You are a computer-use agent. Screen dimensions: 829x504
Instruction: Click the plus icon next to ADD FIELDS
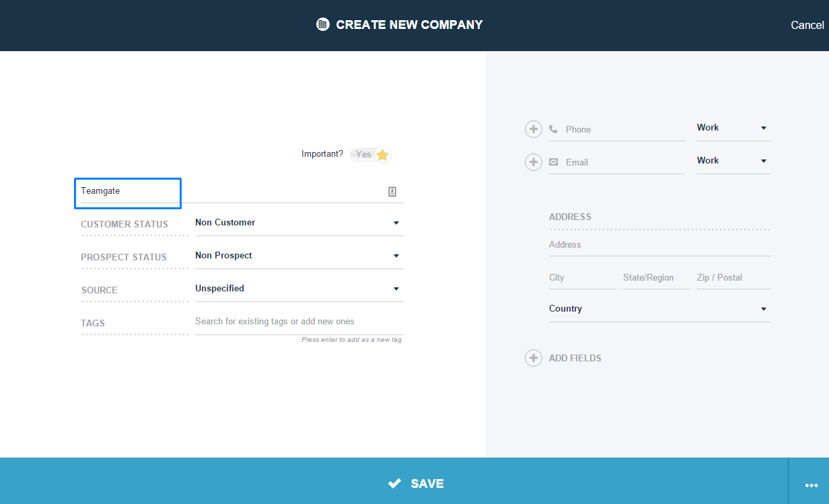[534, 358]
